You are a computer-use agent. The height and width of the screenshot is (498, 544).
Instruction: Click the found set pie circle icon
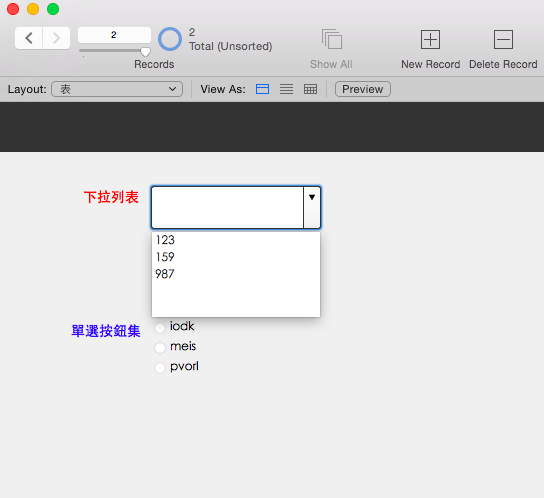[x=170, y=39]
